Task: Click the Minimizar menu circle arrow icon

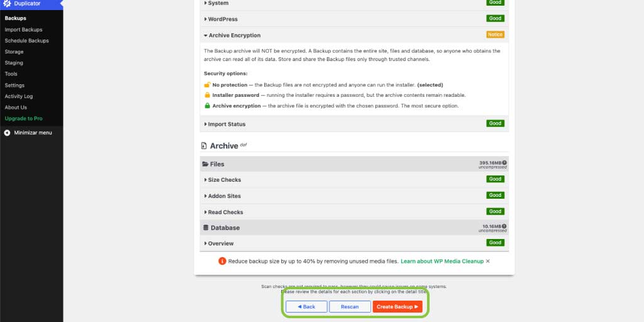Action: click(x=7, y=133)
